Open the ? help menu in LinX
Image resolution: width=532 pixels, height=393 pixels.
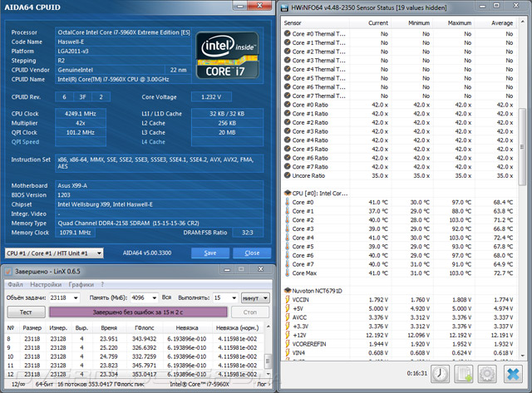[102, 284]
